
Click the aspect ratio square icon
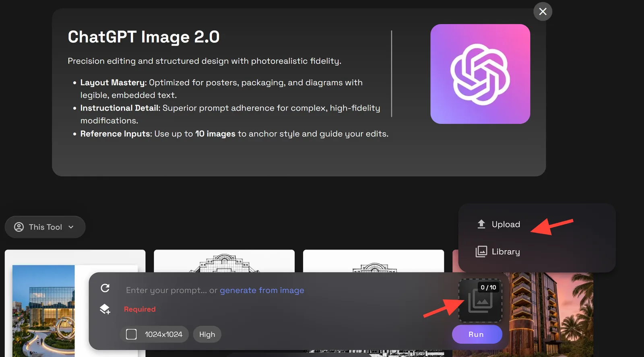[x=131, y=334]
